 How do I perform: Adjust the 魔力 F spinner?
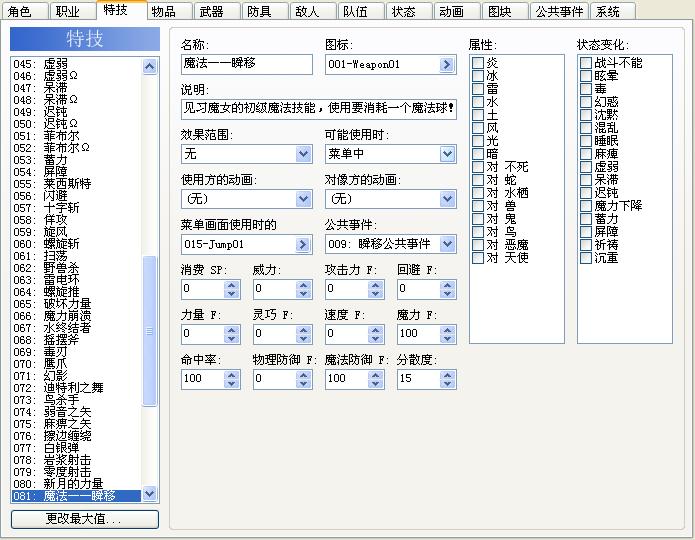[447, 334]
